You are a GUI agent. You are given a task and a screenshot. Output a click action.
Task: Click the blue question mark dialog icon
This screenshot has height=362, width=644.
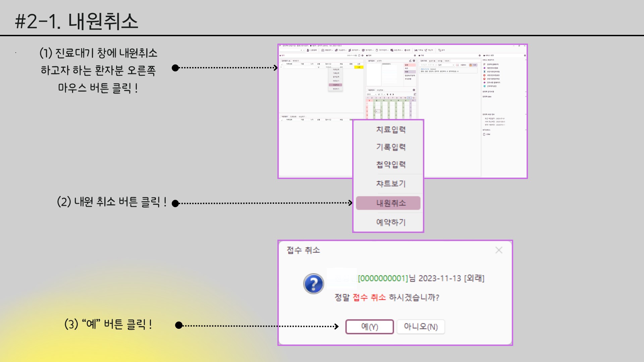coord(313,284)
